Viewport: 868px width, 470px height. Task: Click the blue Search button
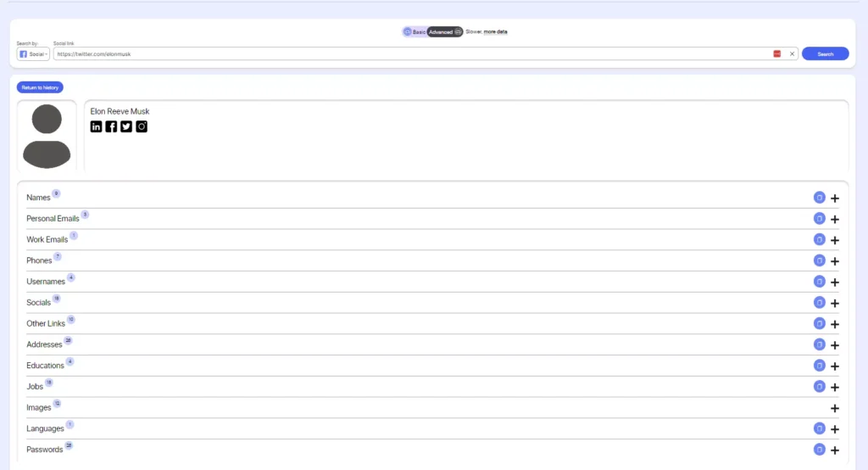(x=825, y=53)
